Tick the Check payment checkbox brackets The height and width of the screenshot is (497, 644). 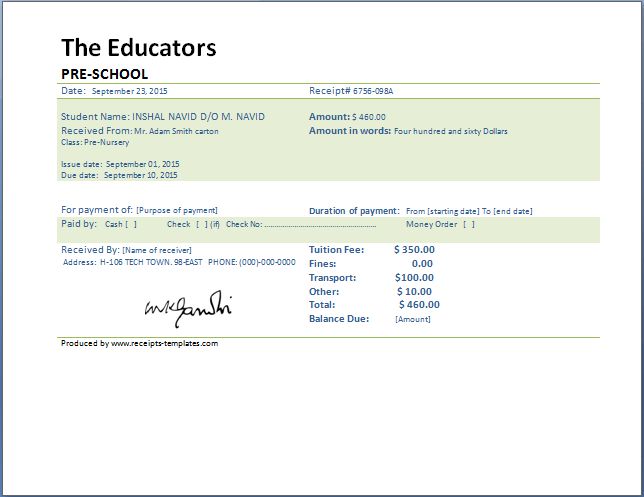click(x=202, y=224)
